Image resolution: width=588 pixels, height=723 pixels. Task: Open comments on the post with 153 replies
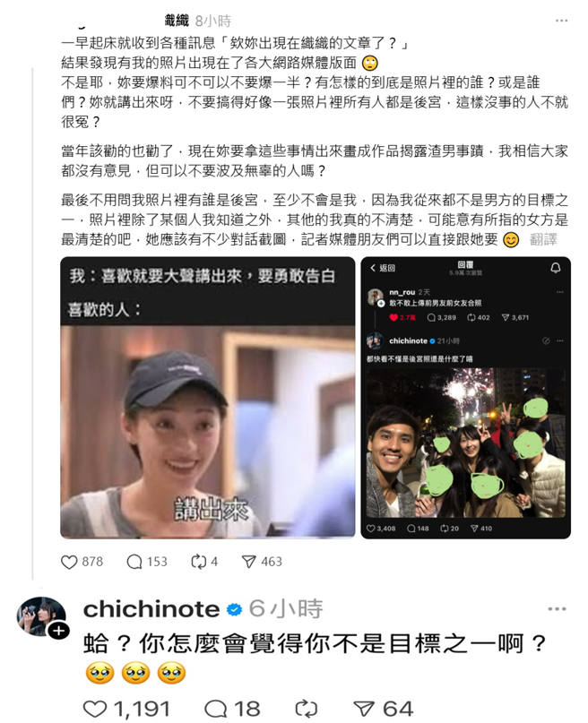point(134,562)
